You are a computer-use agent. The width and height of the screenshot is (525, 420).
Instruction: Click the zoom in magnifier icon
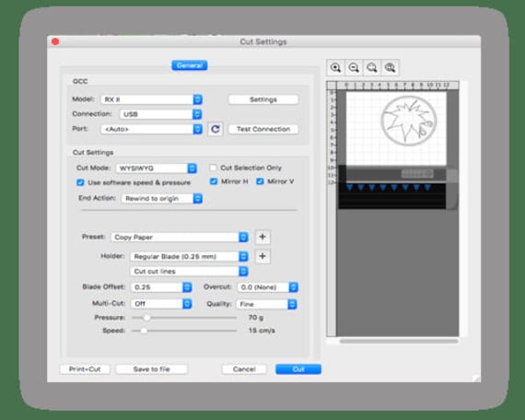pyautogui.click(x=335, y=67)
